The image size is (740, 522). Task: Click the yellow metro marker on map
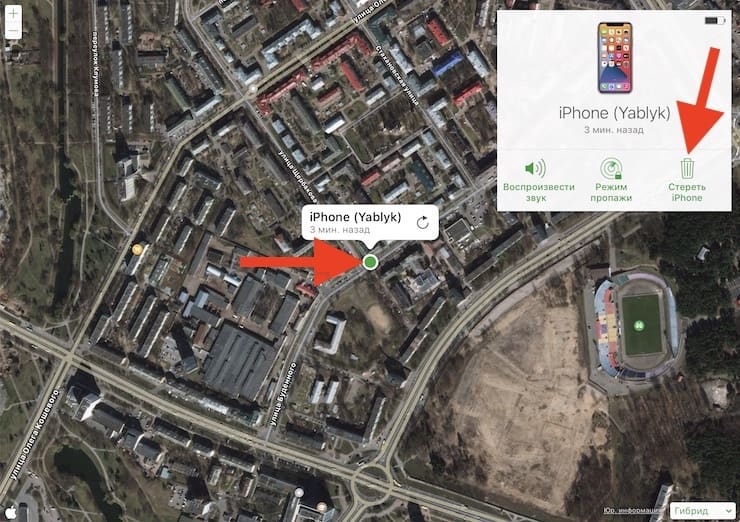point(137,249)
